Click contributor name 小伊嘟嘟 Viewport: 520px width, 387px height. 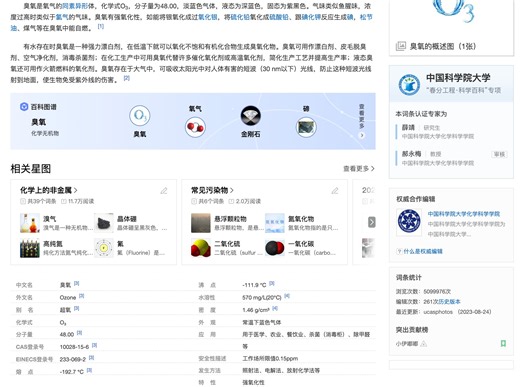[407, 344]
